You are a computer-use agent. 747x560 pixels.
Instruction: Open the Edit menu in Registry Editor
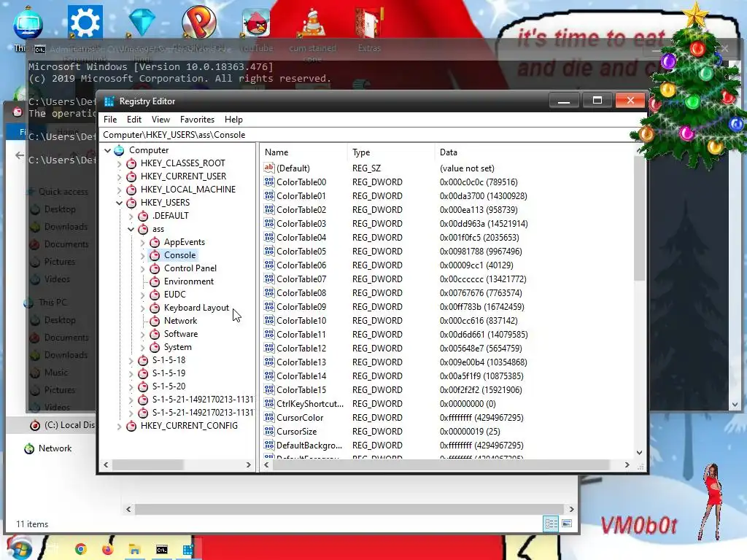[134, 120]
